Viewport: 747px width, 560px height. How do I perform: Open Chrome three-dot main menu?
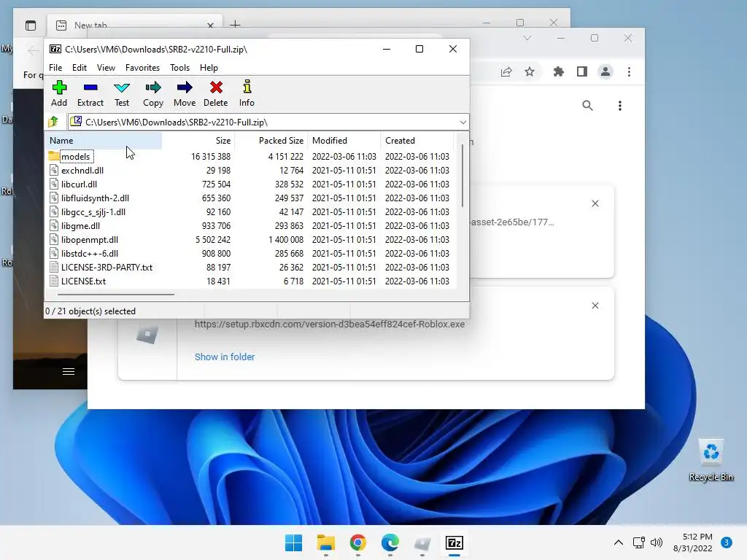click(629, 72)
